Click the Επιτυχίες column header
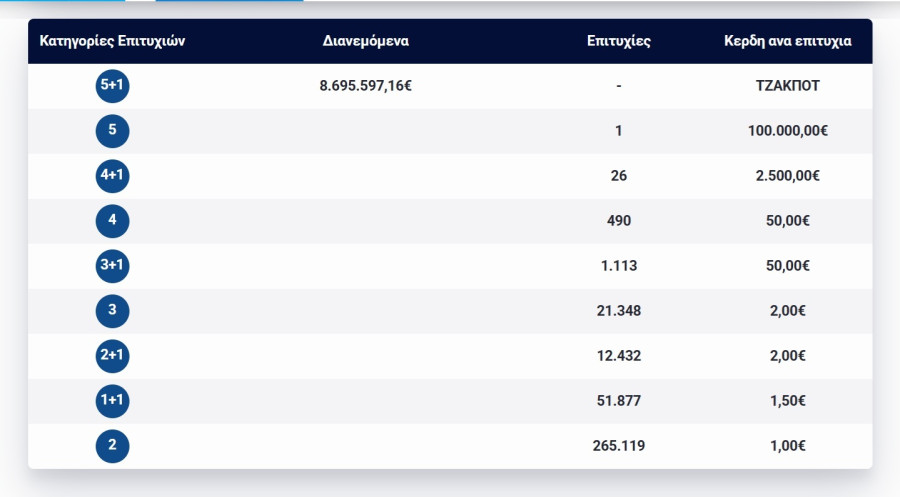The height and width of the screenshot is (497, 900). [x=619, y=42]
